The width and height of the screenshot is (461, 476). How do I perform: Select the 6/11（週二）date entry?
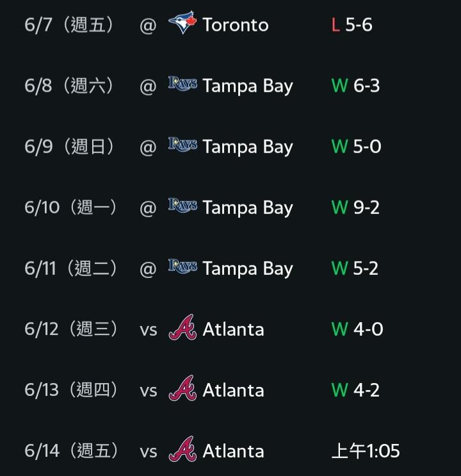click(x=70, y=268)
